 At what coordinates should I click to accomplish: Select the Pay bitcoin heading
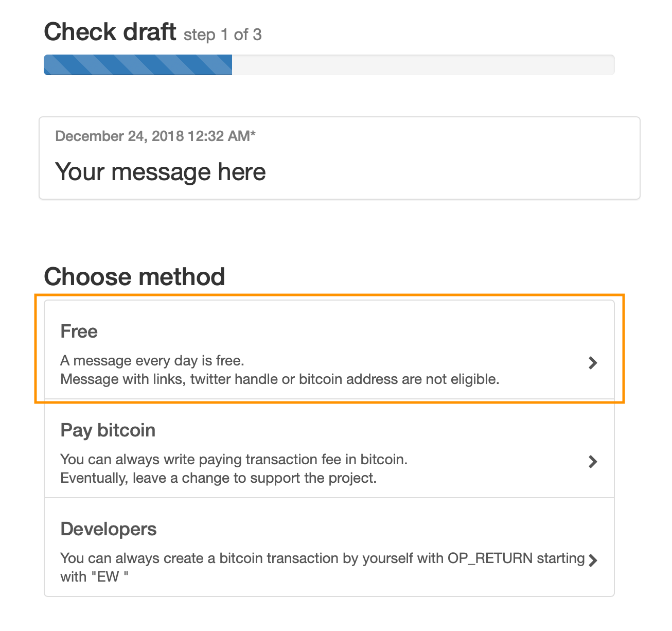tap(108, 430)
